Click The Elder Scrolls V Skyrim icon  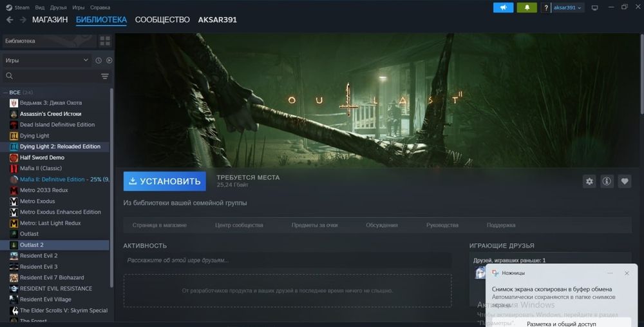14,310
